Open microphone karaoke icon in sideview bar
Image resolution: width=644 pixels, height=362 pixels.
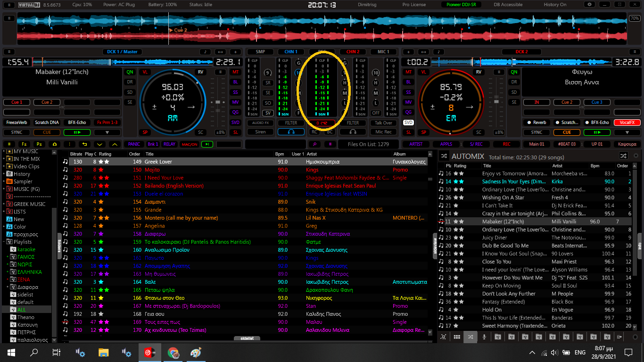click(484, 337)
